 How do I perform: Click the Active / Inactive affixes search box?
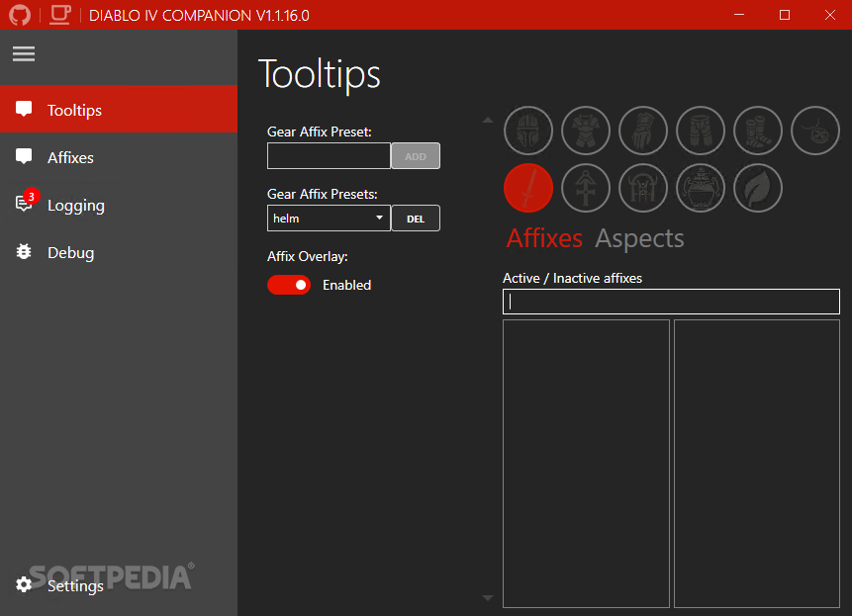671,302
